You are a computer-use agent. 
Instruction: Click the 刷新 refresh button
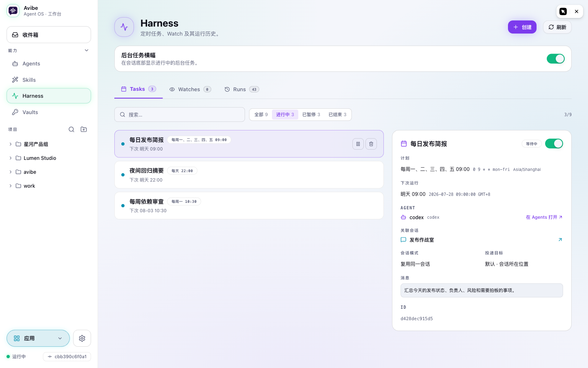tap(557, 27)
